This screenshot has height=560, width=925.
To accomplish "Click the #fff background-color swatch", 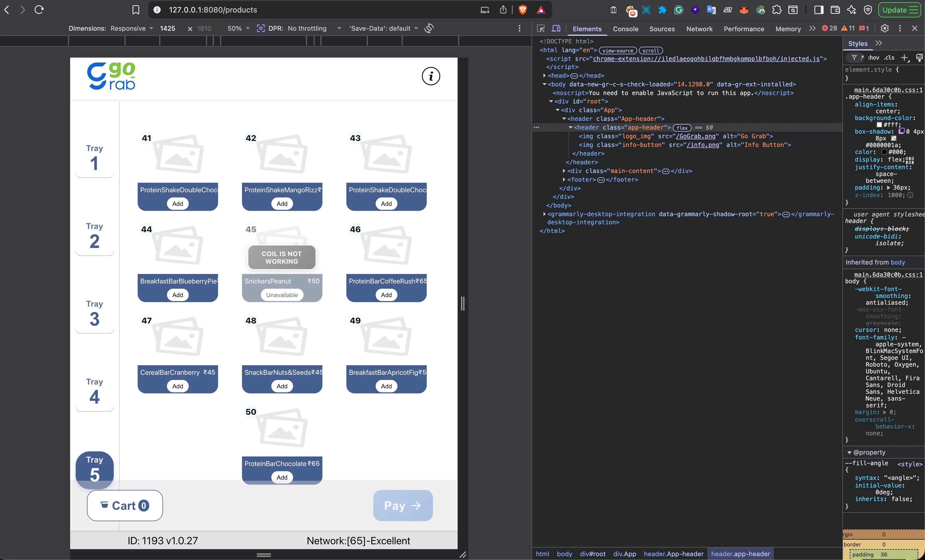I will coord(879,125).
